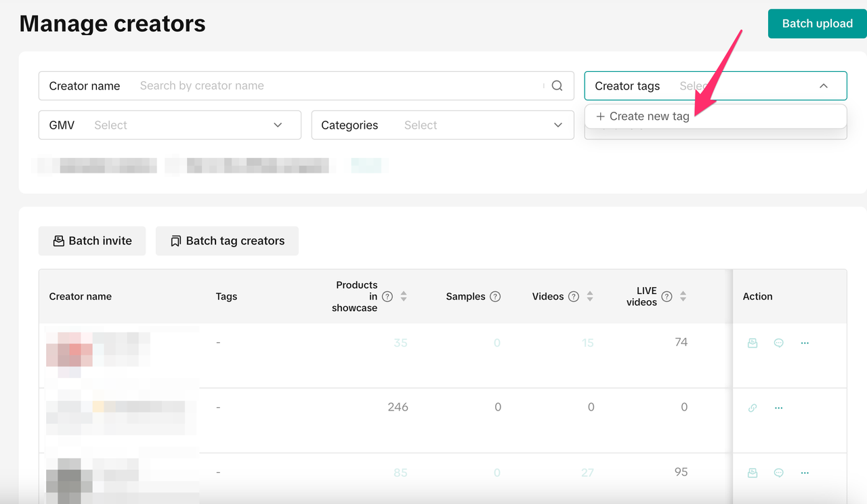Open more options ellipsis in second row
867x504 pixels.
point(778,408)
